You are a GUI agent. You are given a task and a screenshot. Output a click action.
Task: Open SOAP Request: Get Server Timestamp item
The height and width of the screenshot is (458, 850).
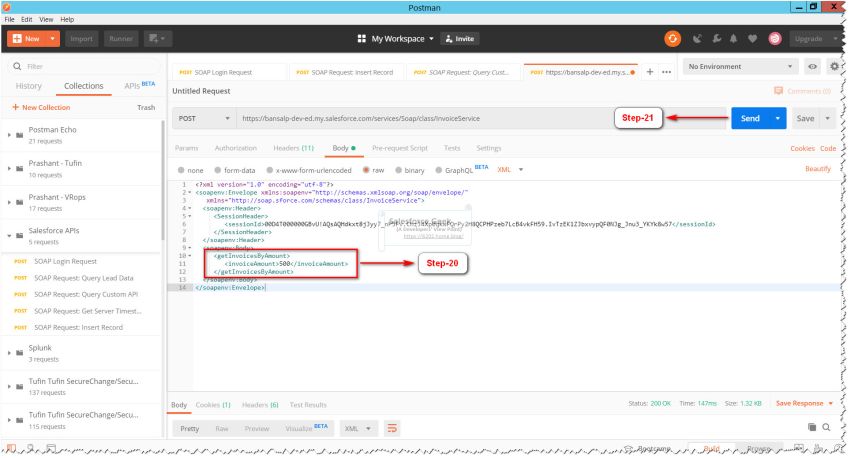[87, 311]
